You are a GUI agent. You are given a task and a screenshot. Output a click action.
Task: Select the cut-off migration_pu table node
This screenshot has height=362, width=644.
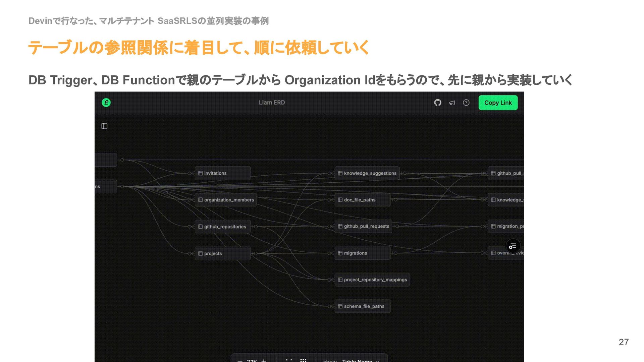(x=506, y=226)
